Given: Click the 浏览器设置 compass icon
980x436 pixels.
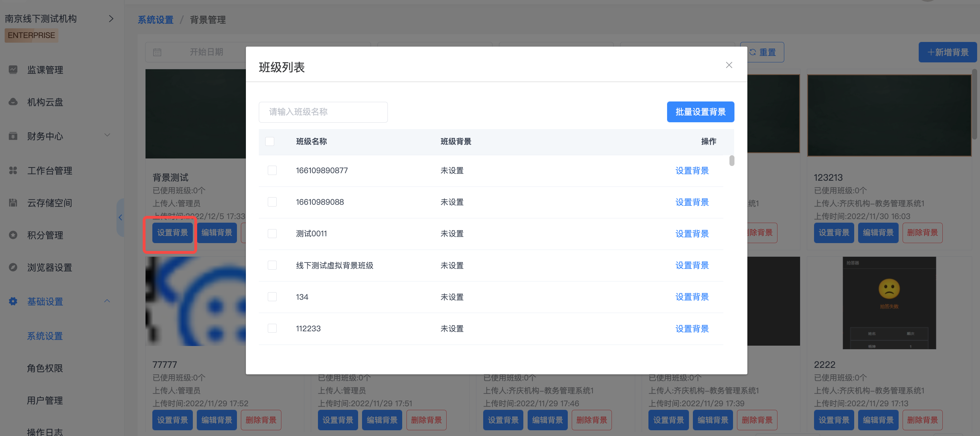Looking at the screenshot, I should pyautogui.click(x=13, y=267).
